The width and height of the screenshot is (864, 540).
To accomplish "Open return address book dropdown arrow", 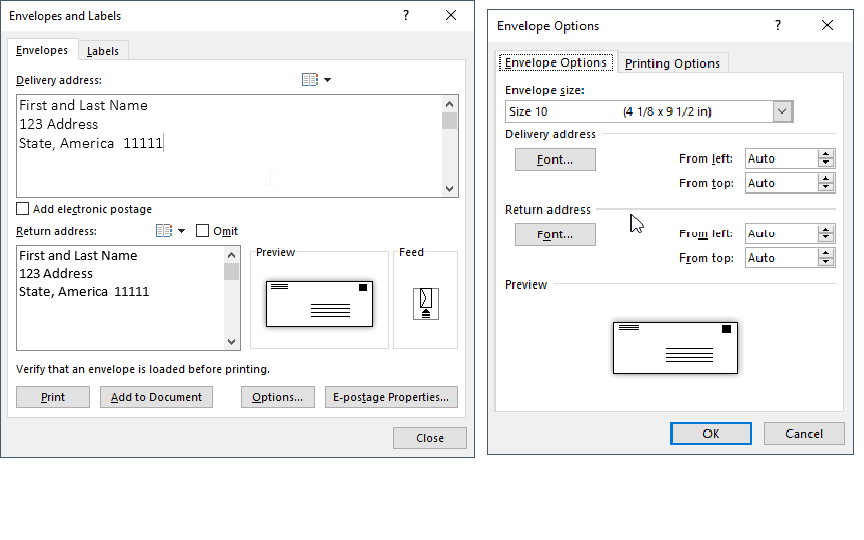I will pos(181,231).
